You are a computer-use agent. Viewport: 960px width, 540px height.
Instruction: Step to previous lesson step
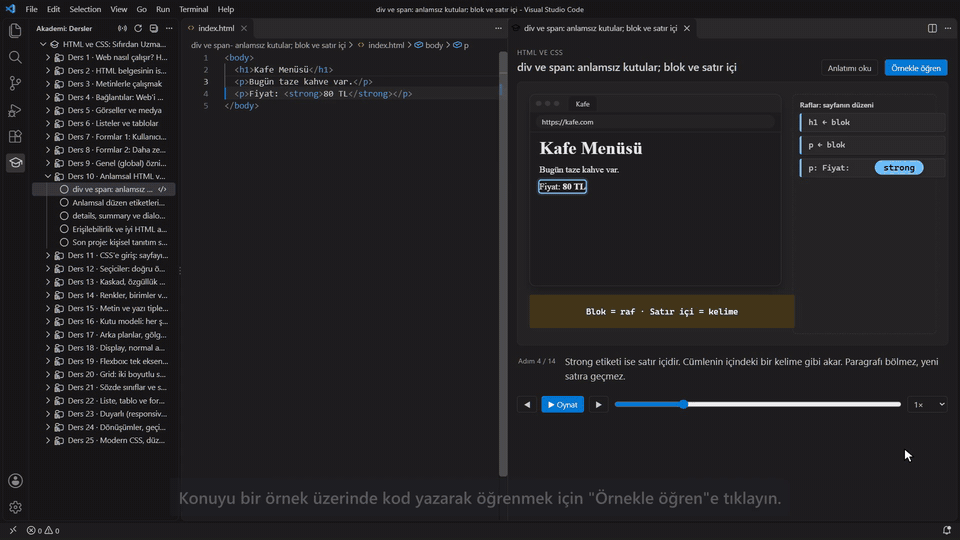pos(527,405)
